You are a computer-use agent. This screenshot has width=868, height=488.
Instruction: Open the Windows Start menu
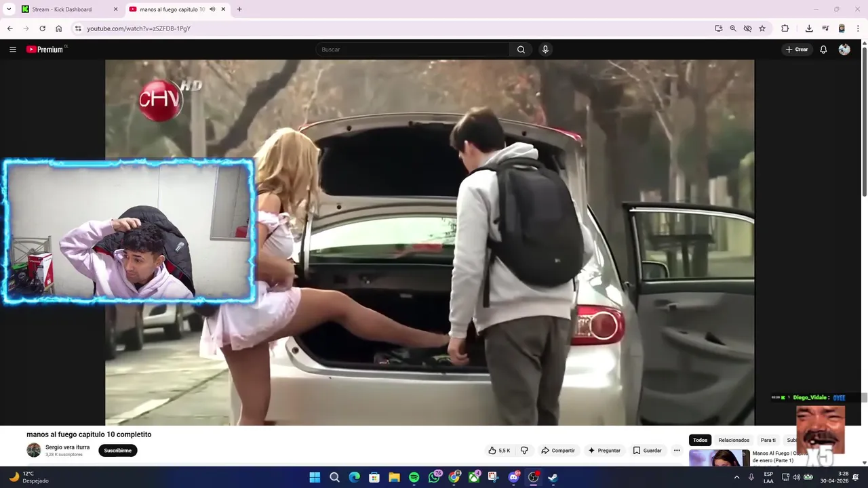tap(315, 477)
